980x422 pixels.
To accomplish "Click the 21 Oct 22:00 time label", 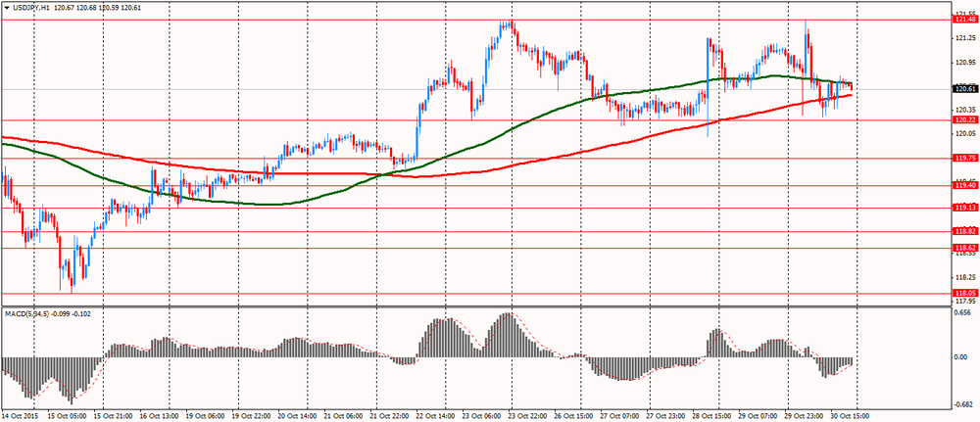I will (x=389, y=415).
